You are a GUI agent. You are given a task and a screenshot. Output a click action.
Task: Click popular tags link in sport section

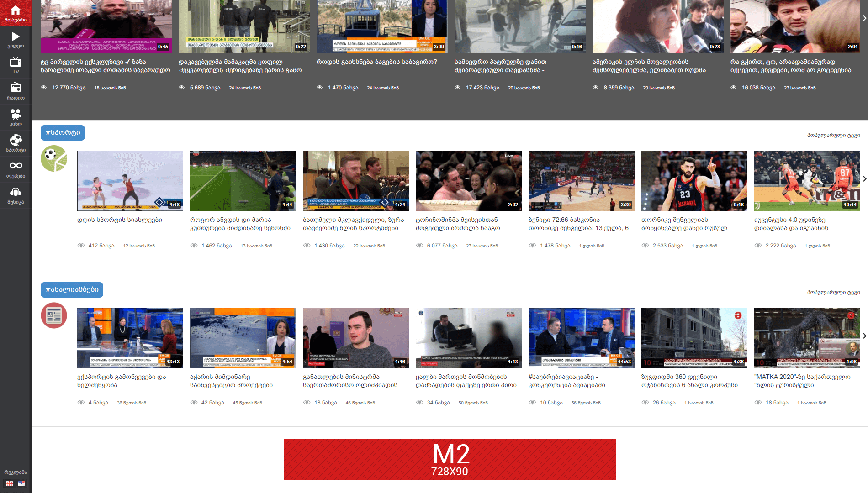[x=833, y=136]
